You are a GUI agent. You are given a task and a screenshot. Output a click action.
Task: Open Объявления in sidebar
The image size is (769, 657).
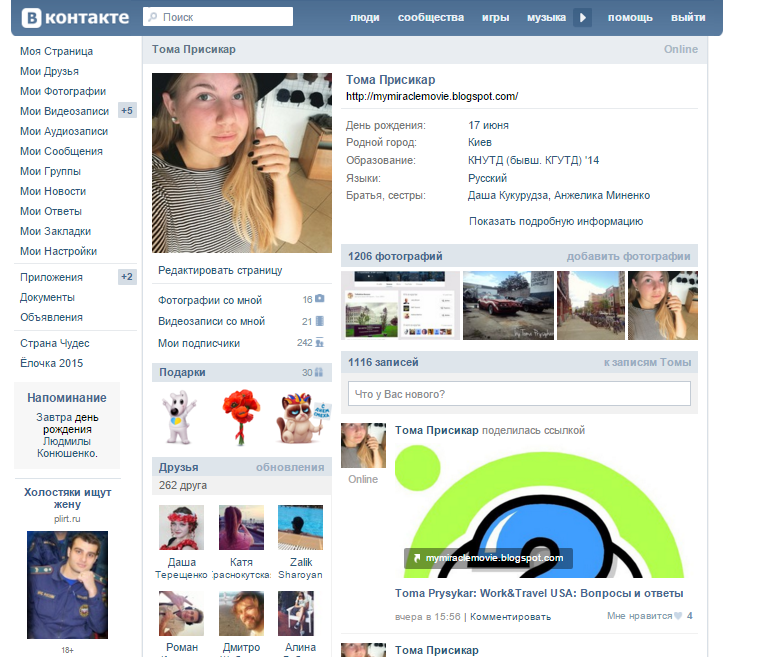click(51, 317)
